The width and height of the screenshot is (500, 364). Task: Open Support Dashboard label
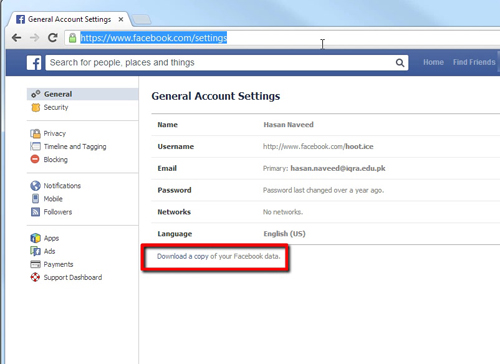tap(73, 277)
